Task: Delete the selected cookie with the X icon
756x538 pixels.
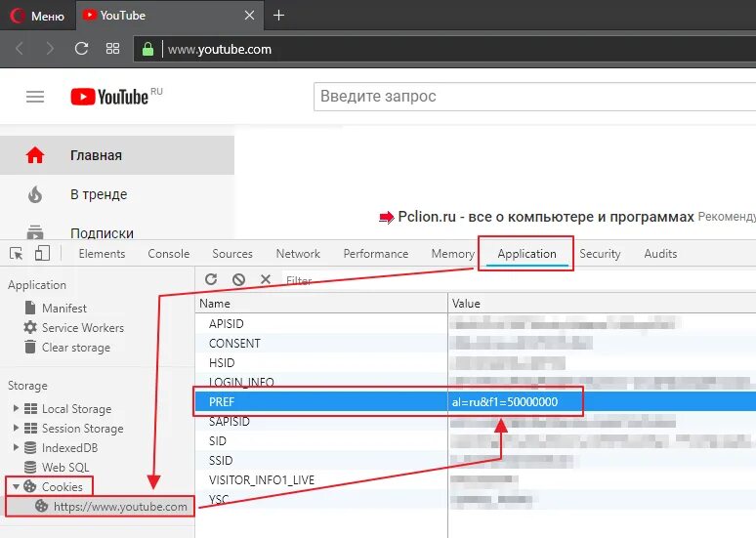Action: click(266, 279)
